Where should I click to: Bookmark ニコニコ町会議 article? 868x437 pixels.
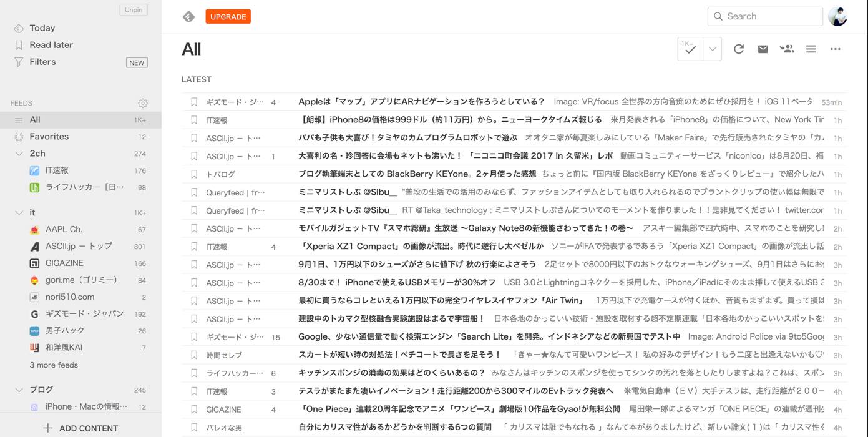[194, 156]
